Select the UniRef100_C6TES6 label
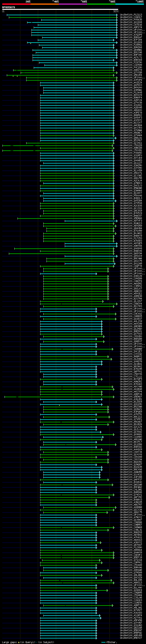The width and height of the screenshot is (146, 644). 131,25
